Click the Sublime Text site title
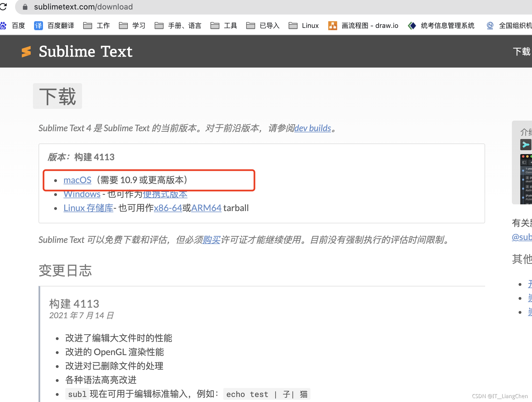The width and height of the screenshot is (532, 402). coord(85,52)
